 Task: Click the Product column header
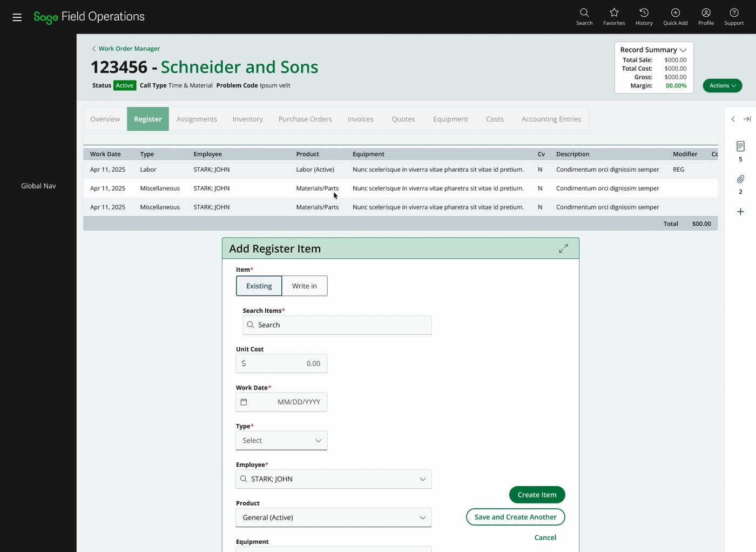tap(307, 154)
